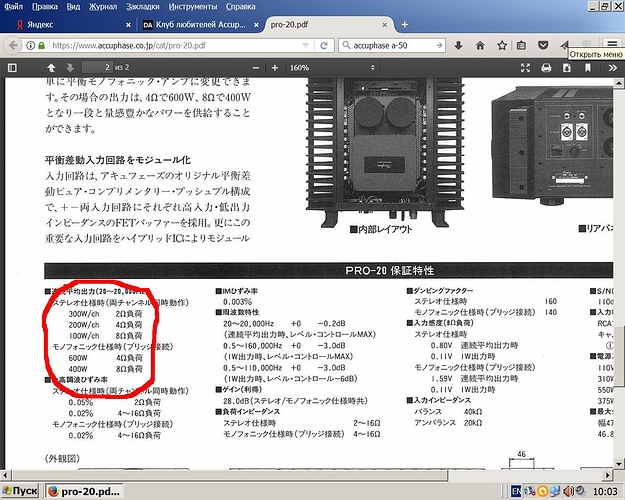Select pro-20.pd... taskbar button

tap(84, 491)
